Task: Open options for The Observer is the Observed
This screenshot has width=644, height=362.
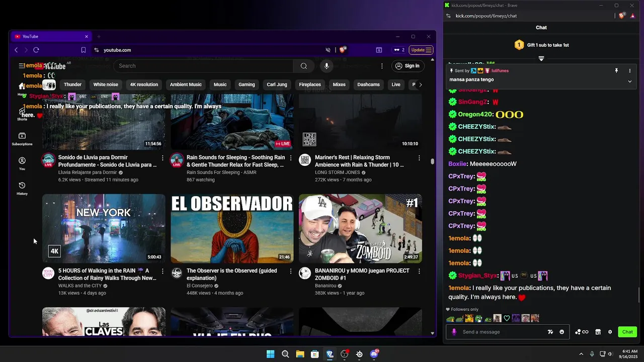Action: click(x=291, y=271)
